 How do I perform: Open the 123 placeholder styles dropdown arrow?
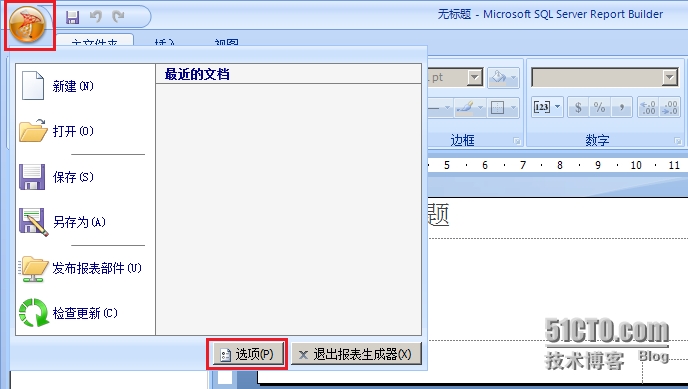tap(558, 107)
